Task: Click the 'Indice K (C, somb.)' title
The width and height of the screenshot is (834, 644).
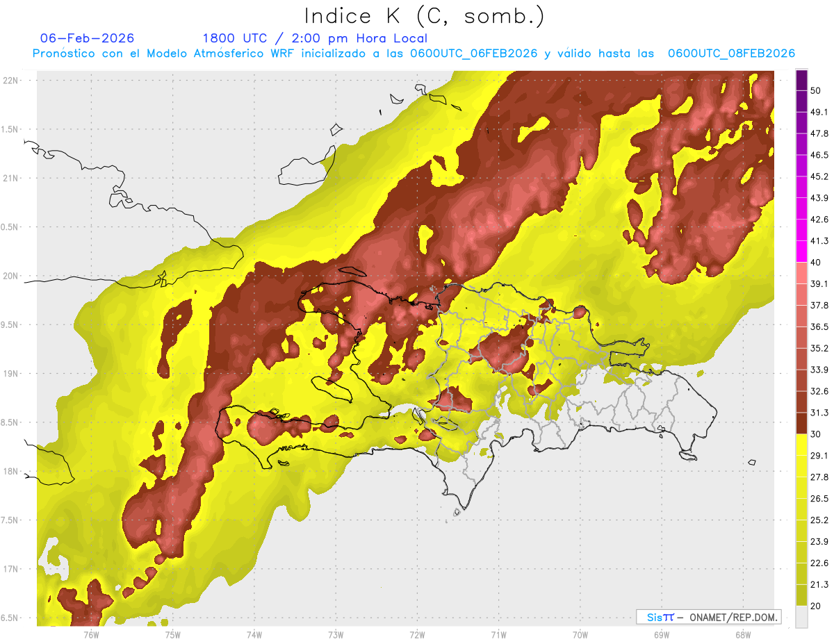Action: click(x=424, y=17)
